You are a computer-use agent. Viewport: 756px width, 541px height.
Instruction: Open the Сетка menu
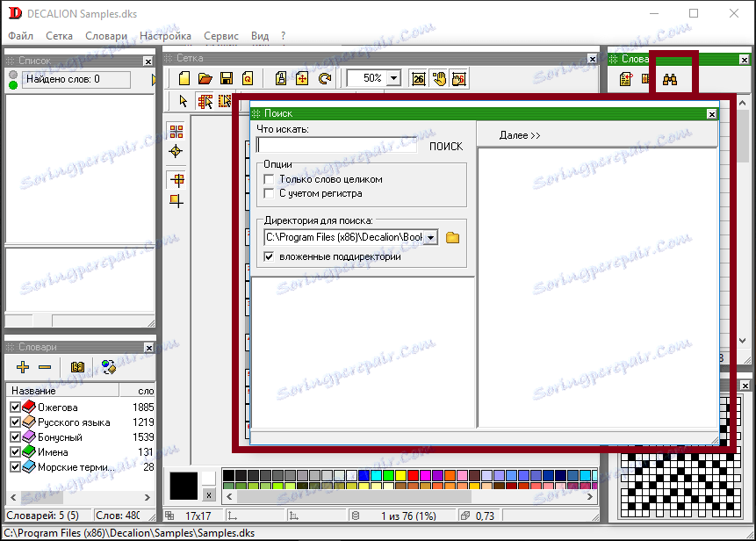point(60,36)
